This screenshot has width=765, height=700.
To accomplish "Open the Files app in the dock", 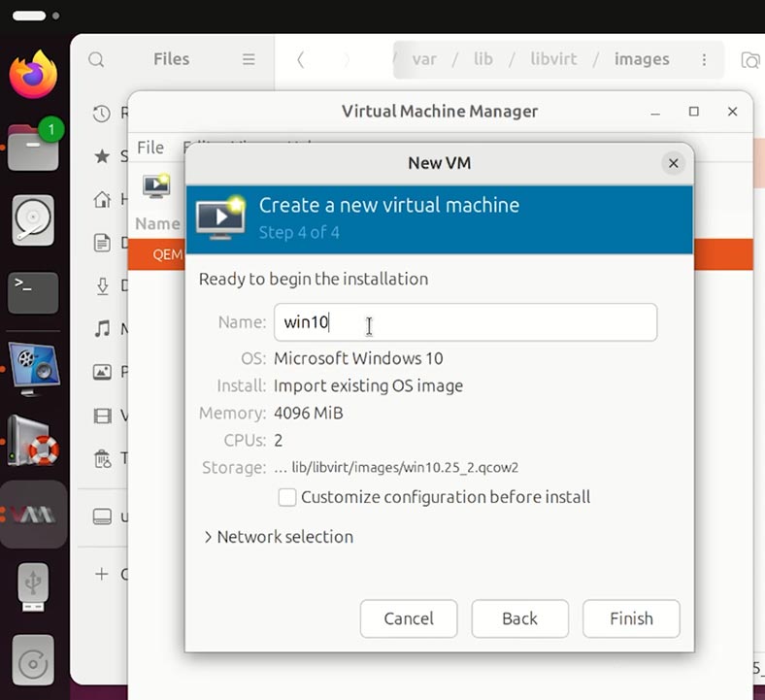I will click(x=33, y=147).
